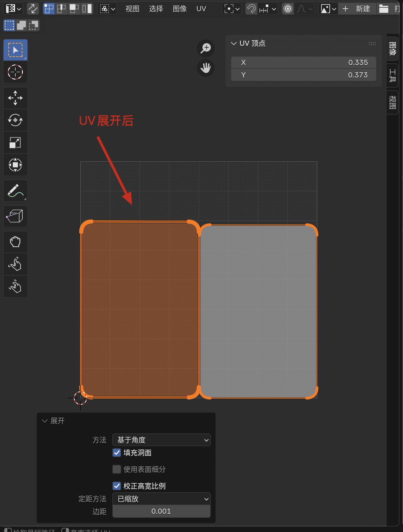Switch to the 工具 sidebar tab
Viewport: 403px width, 532px height.
[392, 76]
